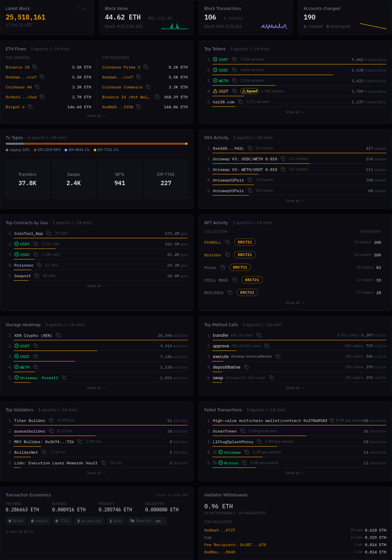The height and width of the screenshot is (560, 392).
Task: Click the EIP-7702 1% legend dot
Action: 95,150
